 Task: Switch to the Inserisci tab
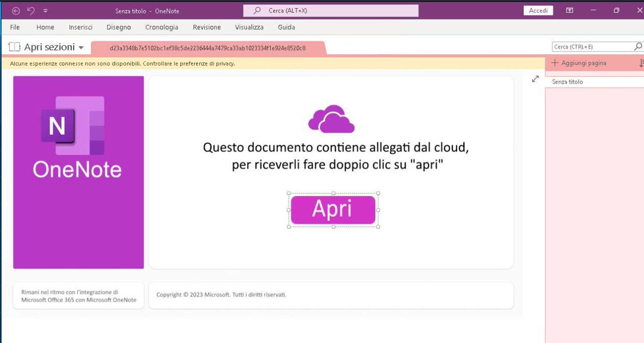[x=80, y=27]
